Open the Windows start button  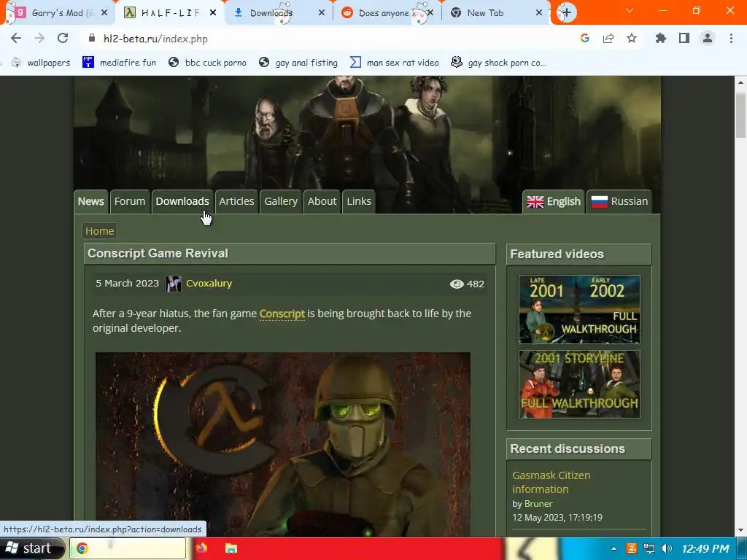point(31,548)
